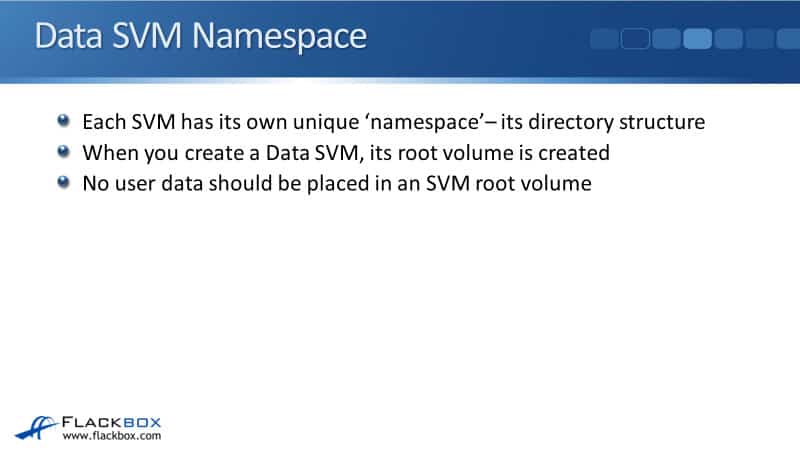Select the brightest highlighted square in header
The image size is (800, 450).
point(697,39)
